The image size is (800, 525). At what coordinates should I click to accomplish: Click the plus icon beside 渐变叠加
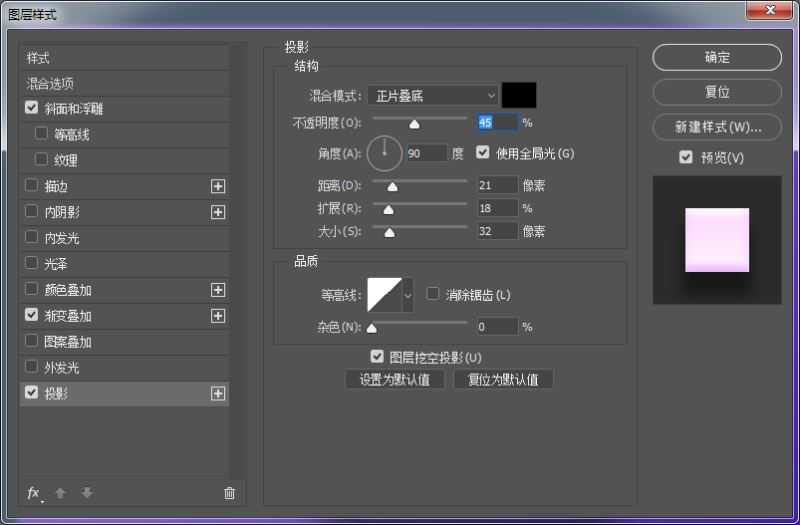(x=218, y=316)
